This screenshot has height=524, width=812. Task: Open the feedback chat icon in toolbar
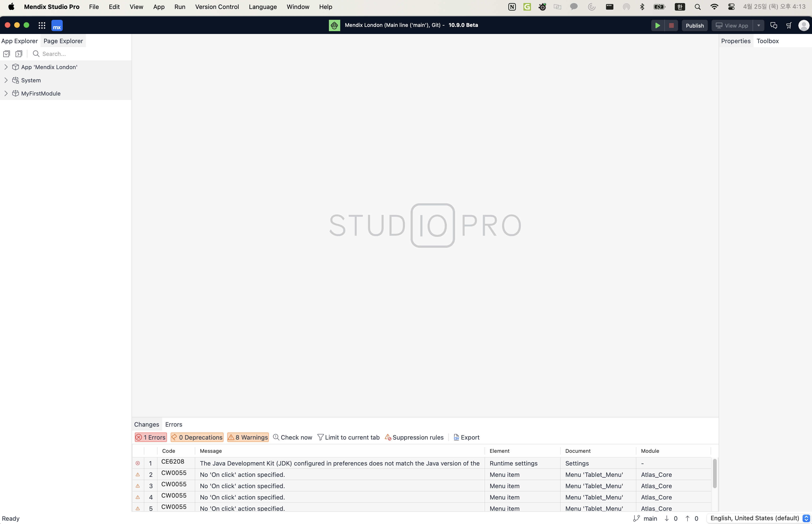click(x=774, y=25)
